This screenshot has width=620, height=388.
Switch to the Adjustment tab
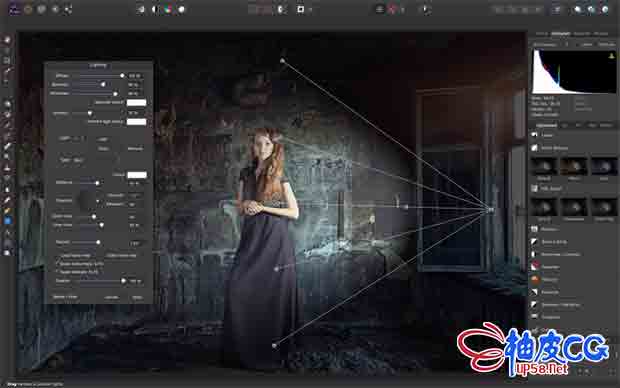[x=546, y=125]
